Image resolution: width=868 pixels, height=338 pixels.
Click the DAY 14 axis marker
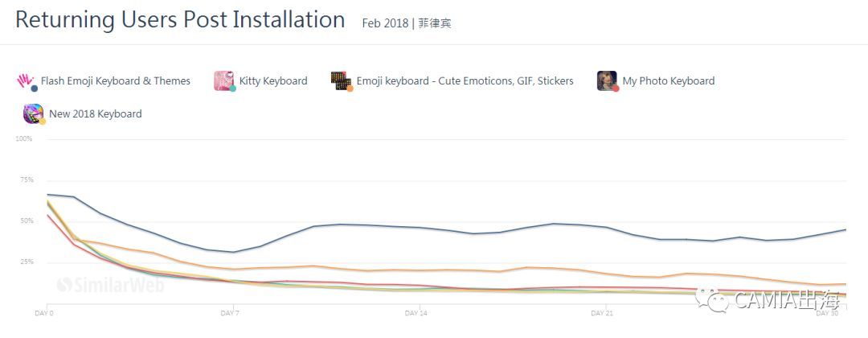click(416, 311)
